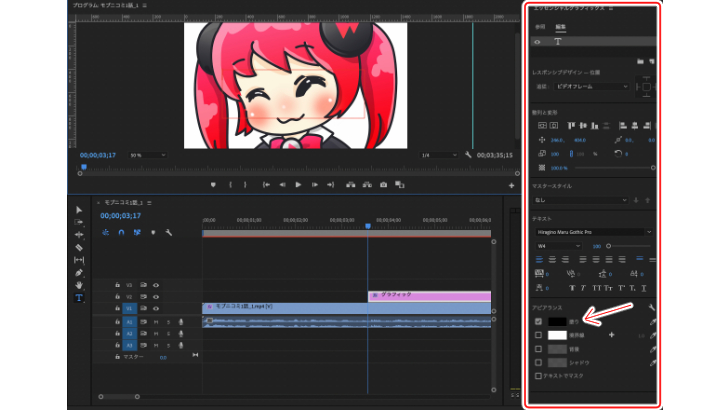Screen dimensions: 728x410
Task: Click Mark In bracket button
Action: tap(230, 185)
